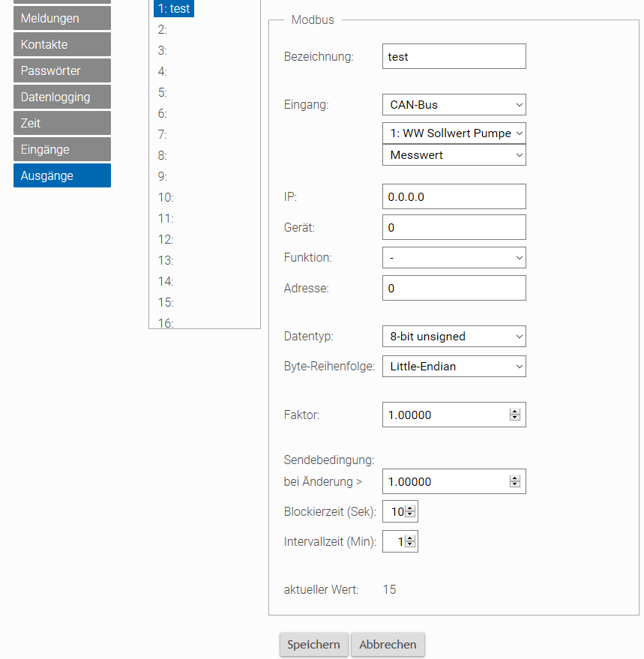Image resolution: width=644 pixels, height=659 pixels.
Task: Select empty list entry 7
Action: tap(162, 134)
